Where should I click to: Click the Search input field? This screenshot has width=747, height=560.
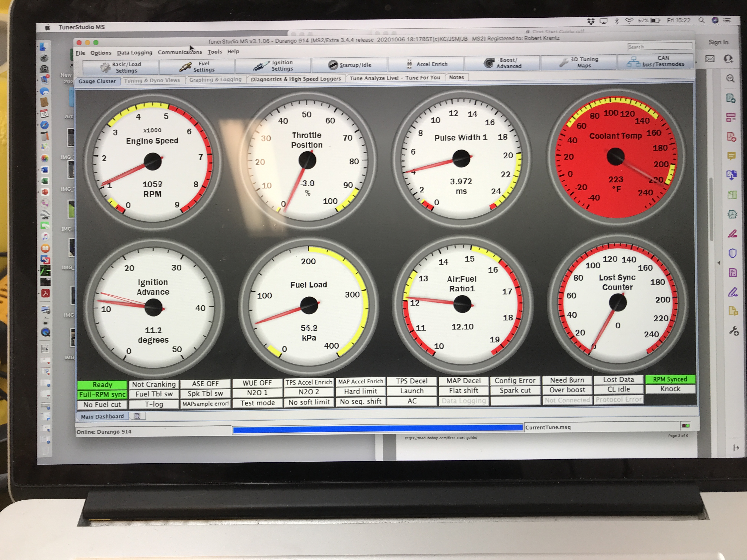tap(660, 47)
